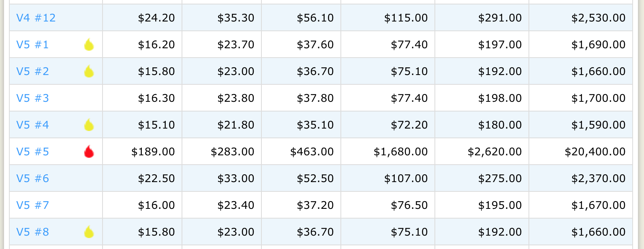
Task: Click the yellow flame icon beside V5 #1
Action: (89, 44)
